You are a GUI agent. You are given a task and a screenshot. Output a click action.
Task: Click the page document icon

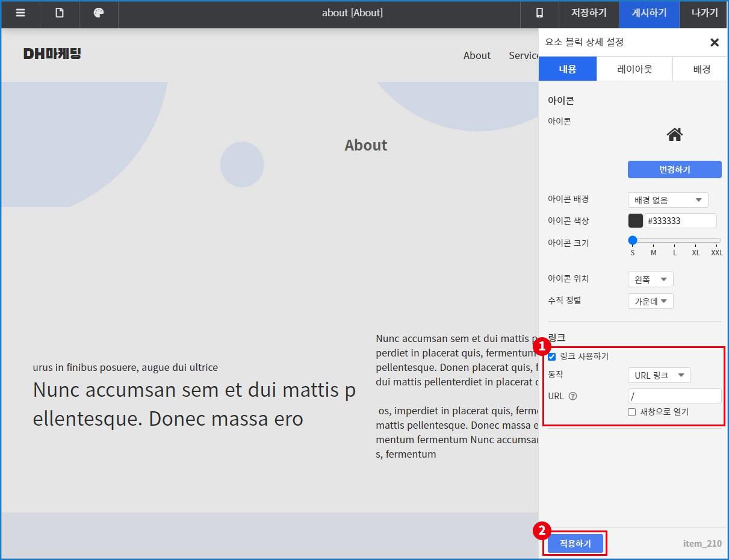coord(60,13)
